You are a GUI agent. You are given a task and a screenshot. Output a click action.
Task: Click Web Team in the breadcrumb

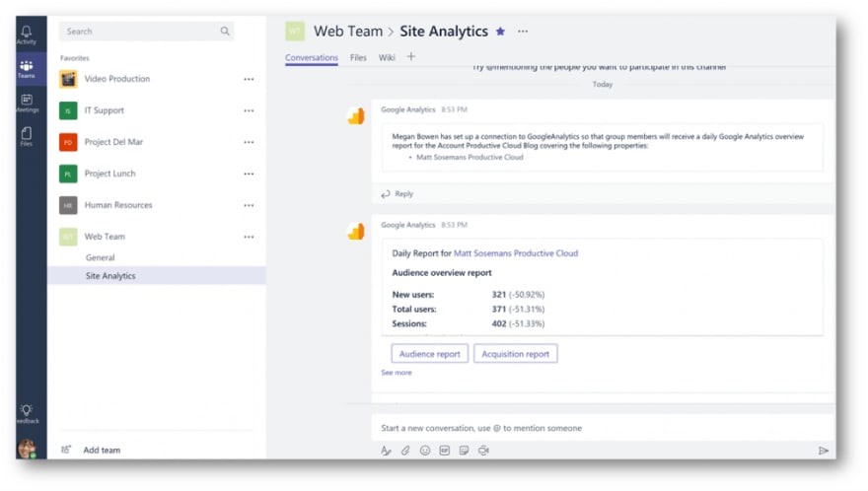[347, 31]
